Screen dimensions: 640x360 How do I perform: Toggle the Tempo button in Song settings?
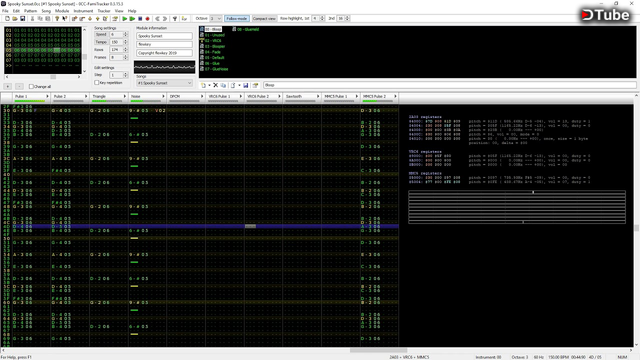point(101,42)
